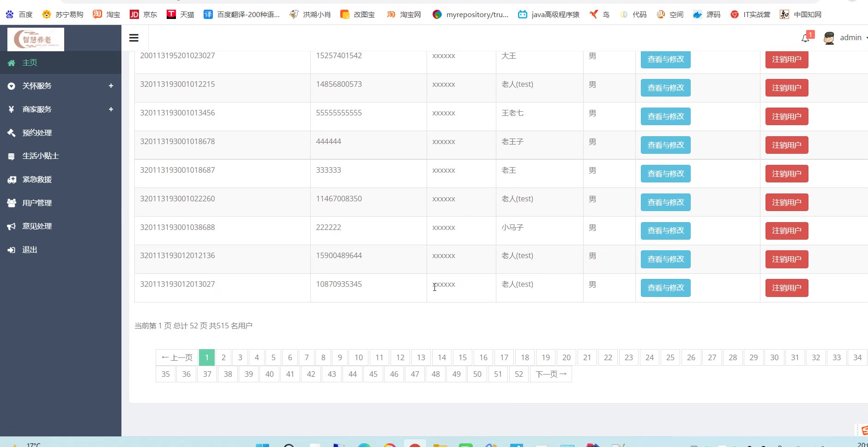The height and width of the screenshot is (447, 868).
Task: Click the ambulance icon beside 紧急救援
Action: [x=12, y=180]
